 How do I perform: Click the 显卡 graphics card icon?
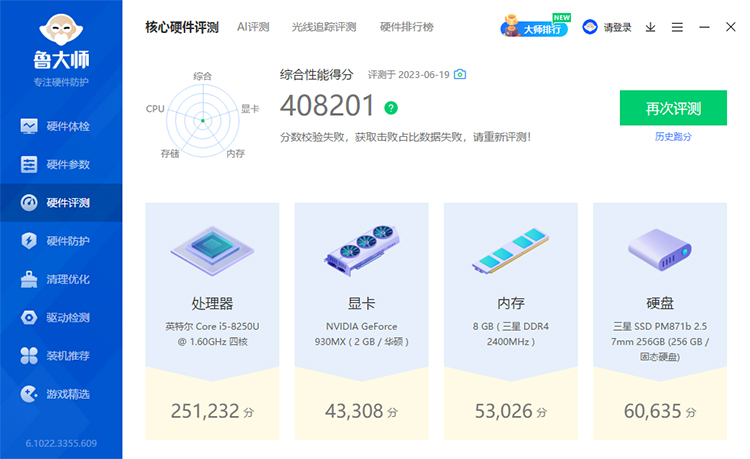(362, 250)
